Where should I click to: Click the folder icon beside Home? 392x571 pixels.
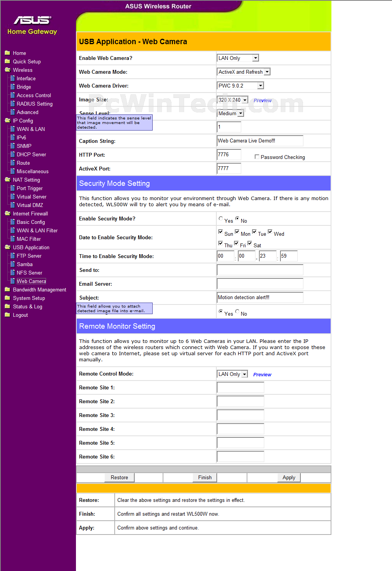[x=7, y=53]
